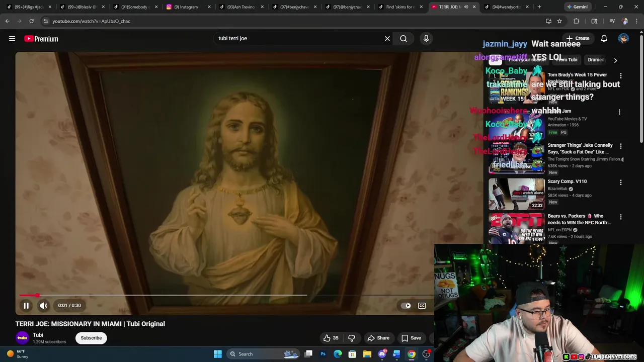The width and height of the screenshot is (644, 362).
Task: Like the video with thumbs up
Action: [x=331, y=338]
